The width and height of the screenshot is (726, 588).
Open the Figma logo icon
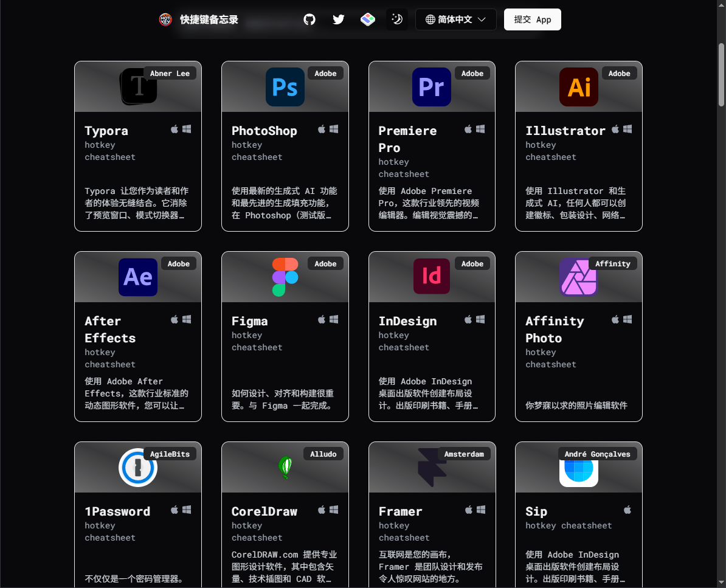pos(285,277)
